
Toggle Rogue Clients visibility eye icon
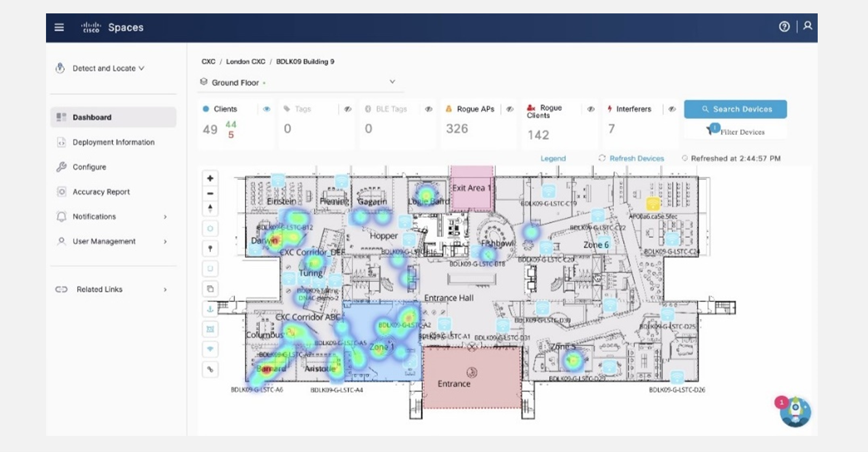pyautogui.click(x=591, y=109)
